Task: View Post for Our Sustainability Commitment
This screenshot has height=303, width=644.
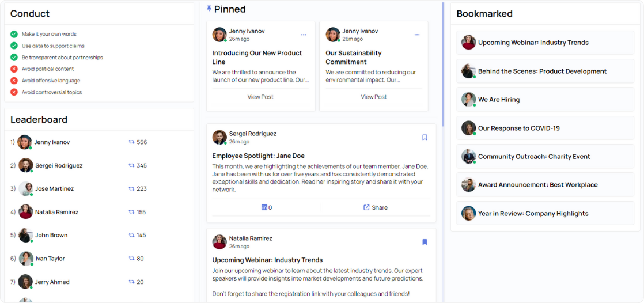Action: pos(374,97)
